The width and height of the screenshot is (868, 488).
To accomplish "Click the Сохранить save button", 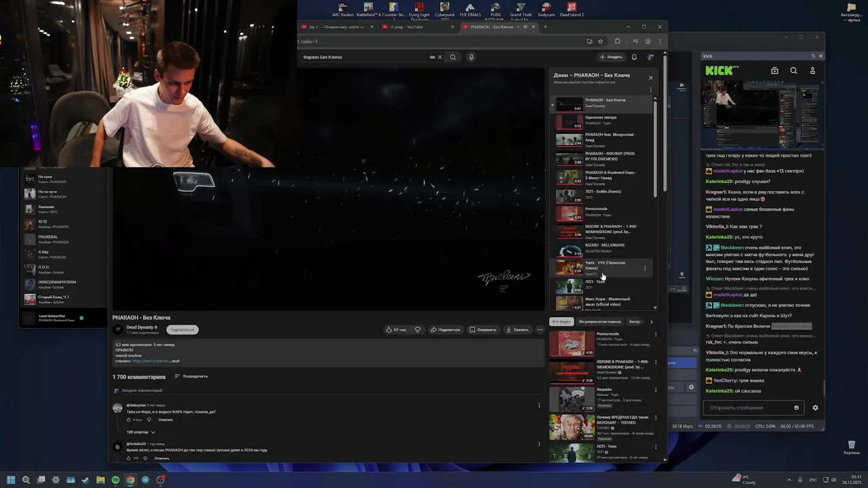I will coord(483,329).
